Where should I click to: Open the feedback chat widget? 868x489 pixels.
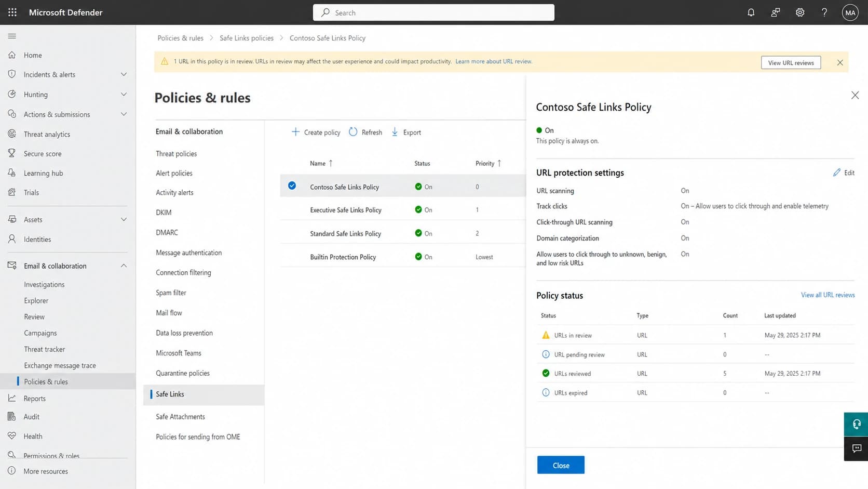(x=856, y=448)
